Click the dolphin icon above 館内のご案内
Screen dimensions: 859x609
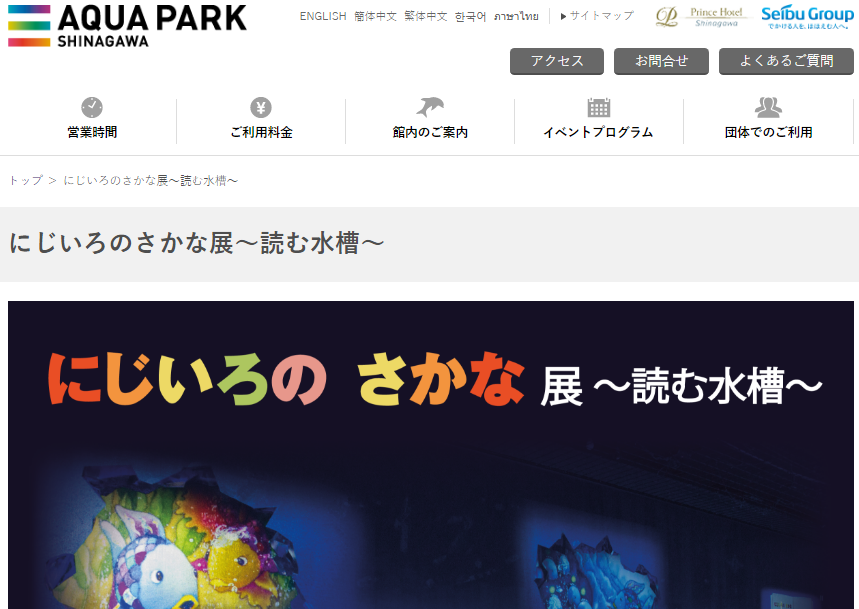(x=430, y=107)
